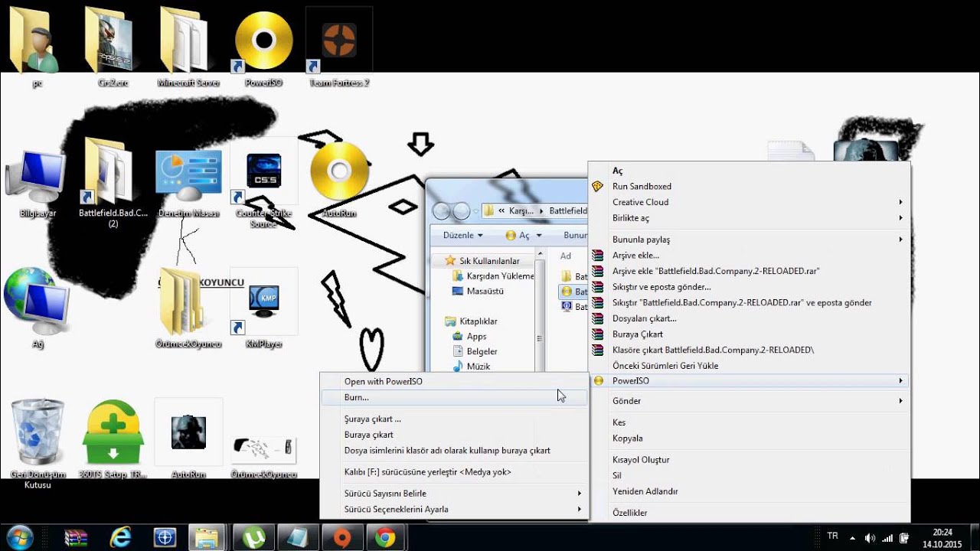Expand the Bununla paylaş submenu arrow
Screen dimensions: 980x551
coord(900,240)
